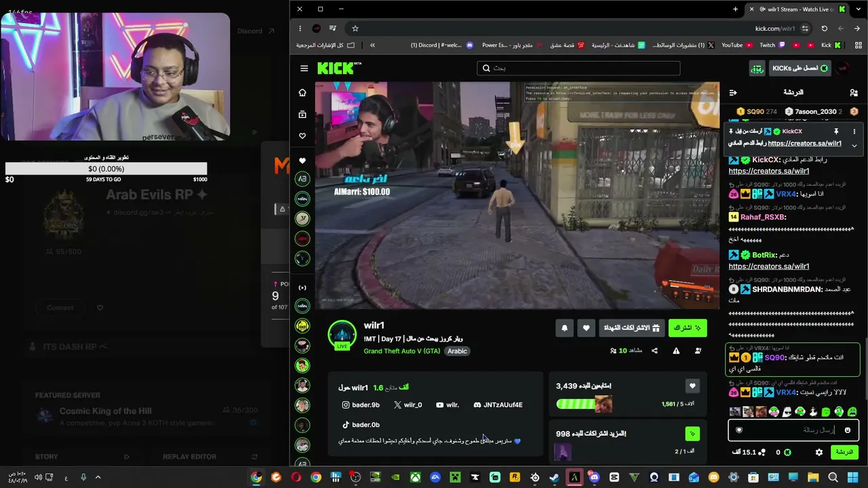This screenshot has width=868, height=488.
Task: Click the green icon beside the KICKs button
Action: (x=757, y=68)
